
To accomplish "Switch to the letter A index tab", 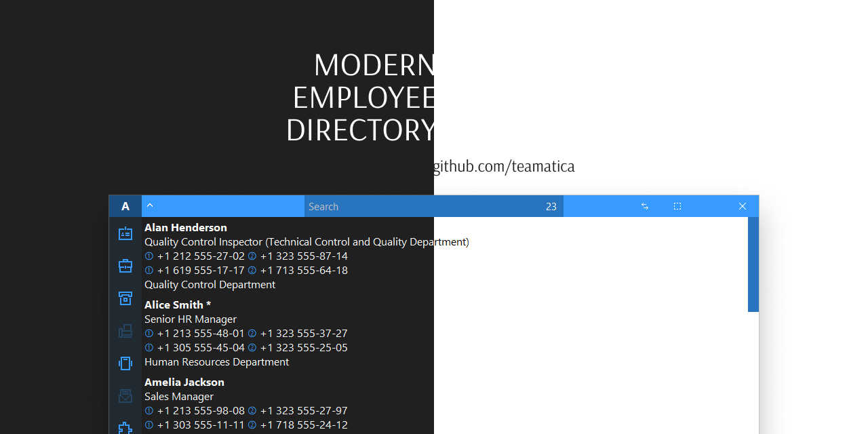I will tap(125, 205).
